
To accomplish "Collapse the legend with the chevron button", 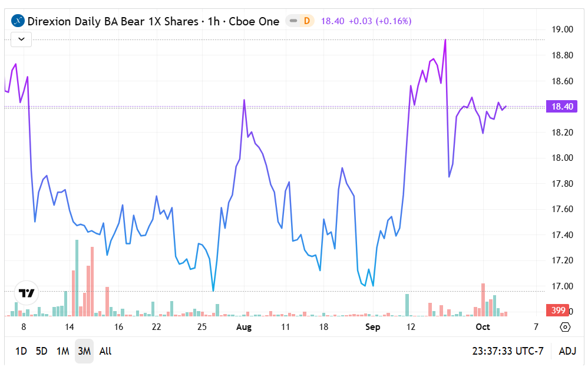I will [21, 39].
